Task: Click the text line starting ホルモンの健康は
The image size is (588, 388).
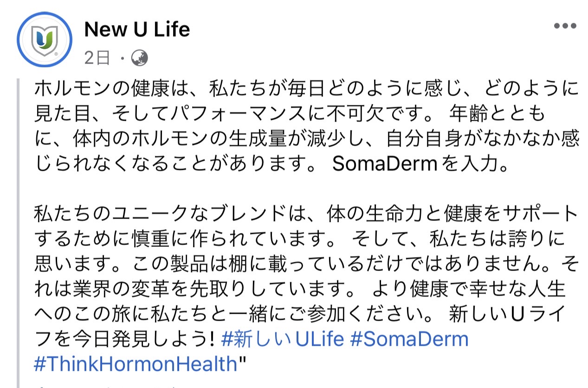Action: coord(305,88)
